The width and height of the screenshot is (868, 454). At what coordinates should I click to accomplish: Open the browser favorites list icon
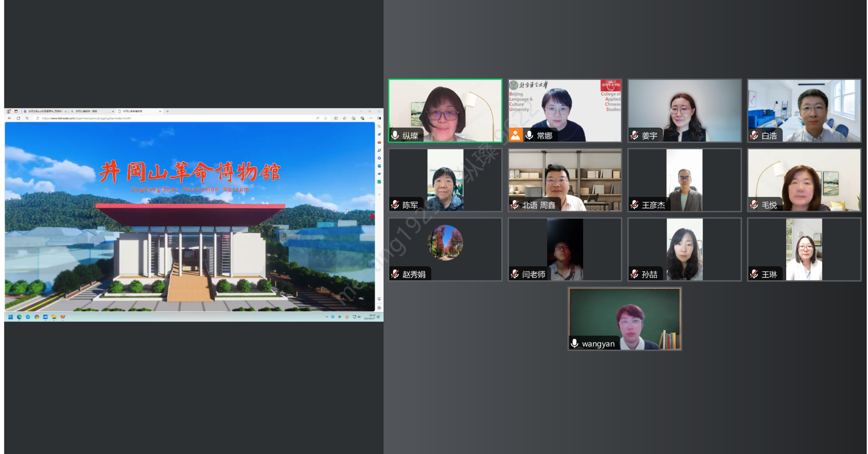point(345,118)
